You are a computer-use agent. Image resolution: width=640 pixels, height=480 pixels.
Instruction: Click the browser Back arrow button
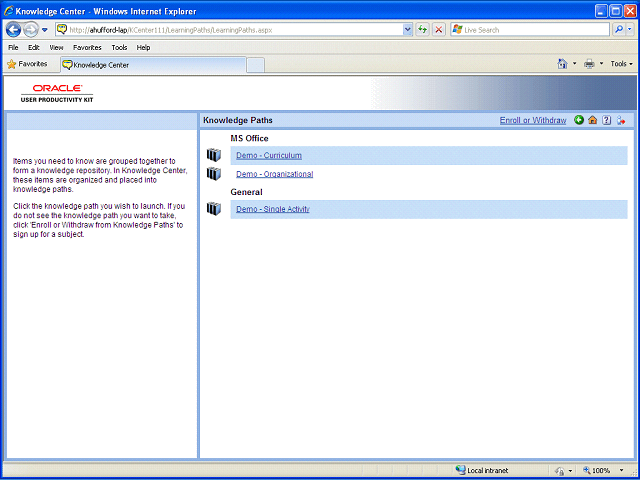pyautogui.click(x=13, y=29)
